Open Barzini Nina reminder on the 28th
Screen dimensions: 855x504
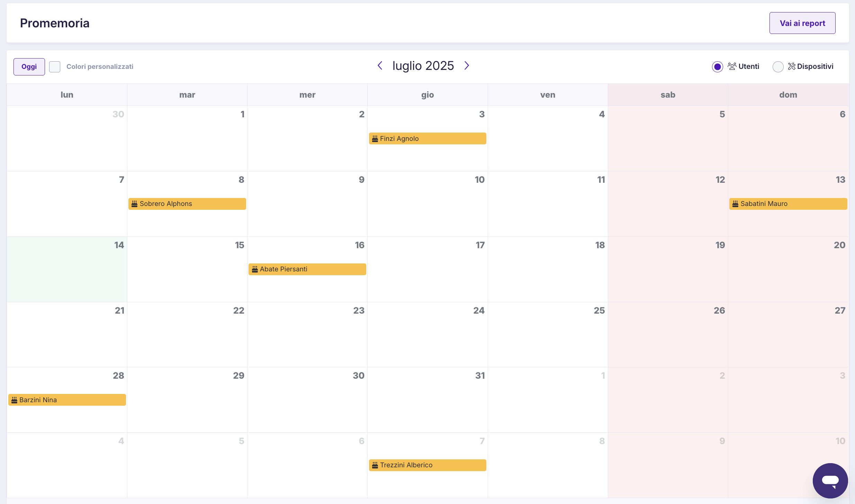coord(67,400)
